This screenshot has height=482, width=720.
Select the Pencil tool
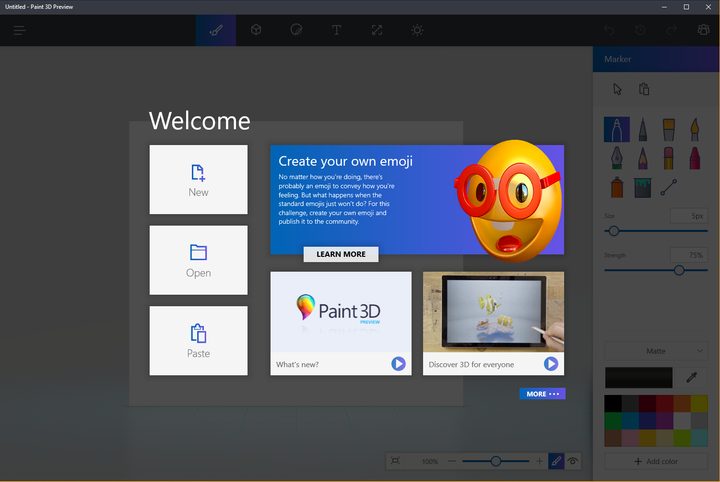coord(643,158)
